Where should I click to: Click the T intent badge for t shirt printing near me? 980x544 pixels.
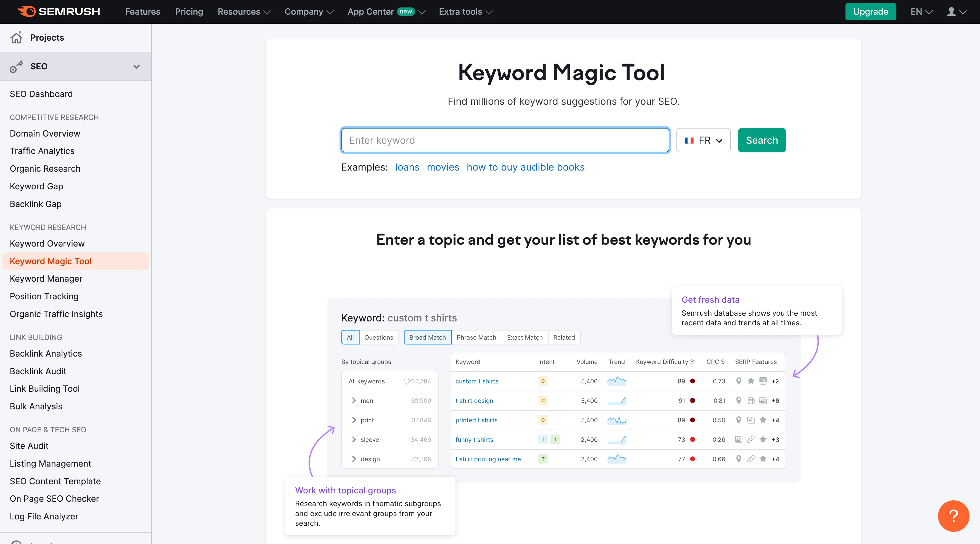(543, 459)
